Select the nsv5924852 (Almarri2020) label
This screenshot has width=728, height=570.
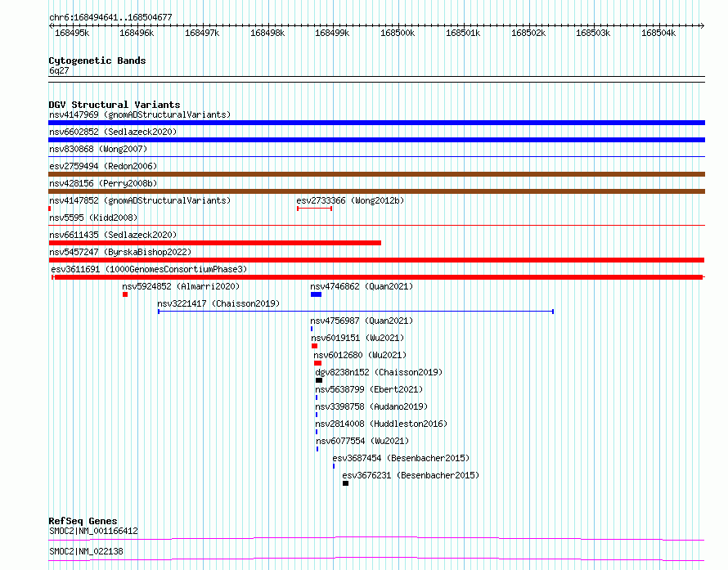(181, 286)
